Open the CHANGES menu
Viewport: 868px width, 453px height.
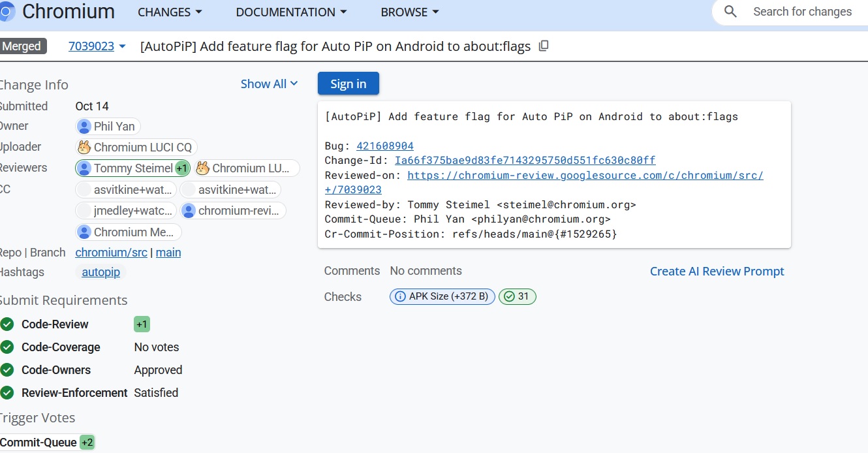170,12
